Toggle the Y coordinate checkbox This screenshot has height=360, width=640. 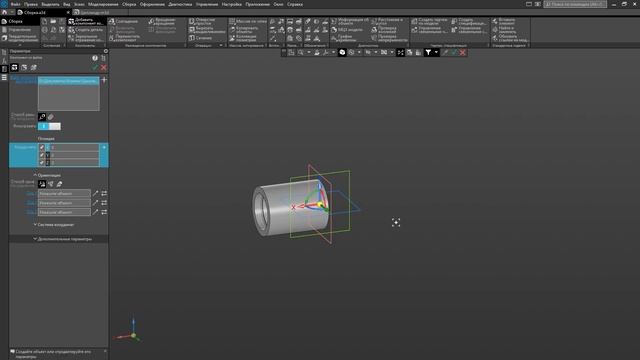(x=42, y=155)
